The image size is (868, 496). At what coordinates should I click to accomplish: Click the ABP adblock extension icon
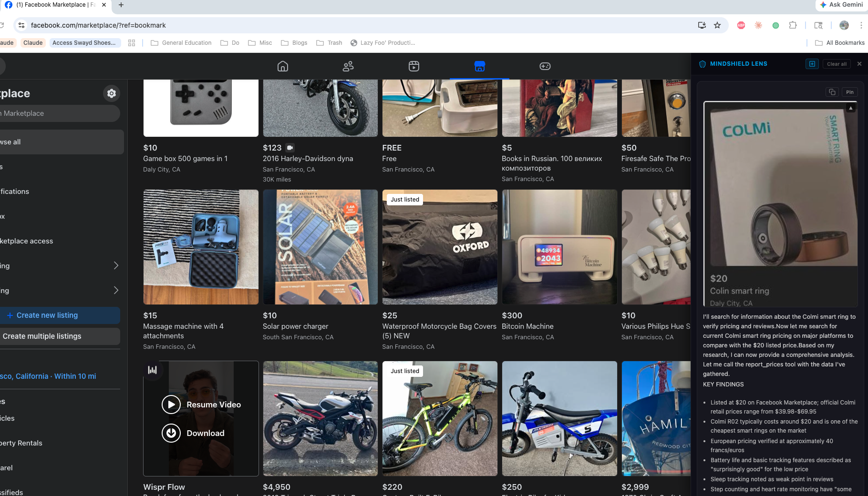pos(741,25)
